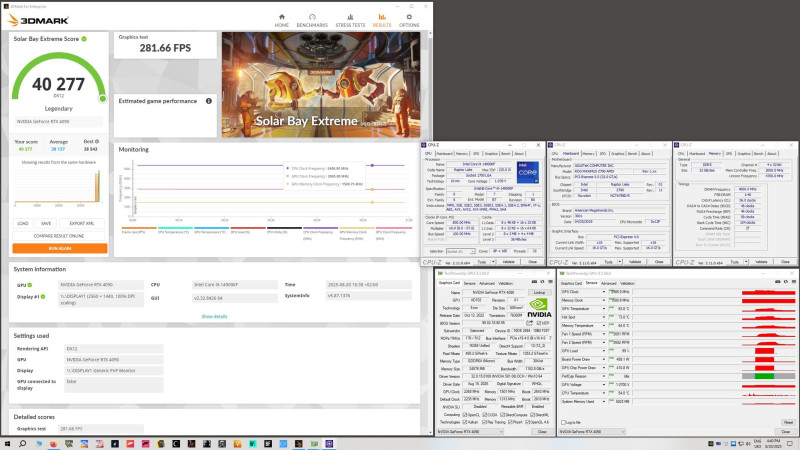800x450 pixels.
Task: Open the notification center icon in the tray
Action: [x=790, y=444]
